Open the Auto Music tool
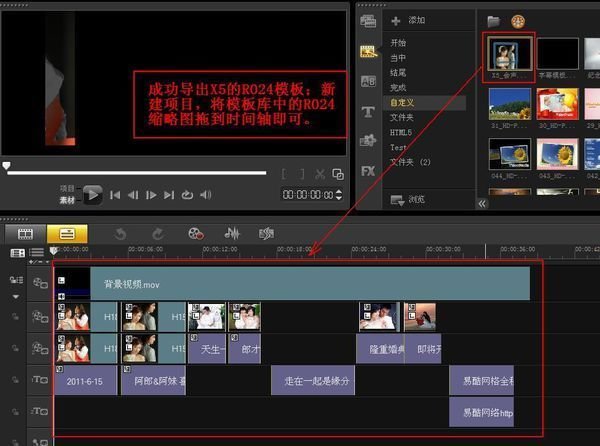This screenshot has height=446, width=600. click(266, 233)
